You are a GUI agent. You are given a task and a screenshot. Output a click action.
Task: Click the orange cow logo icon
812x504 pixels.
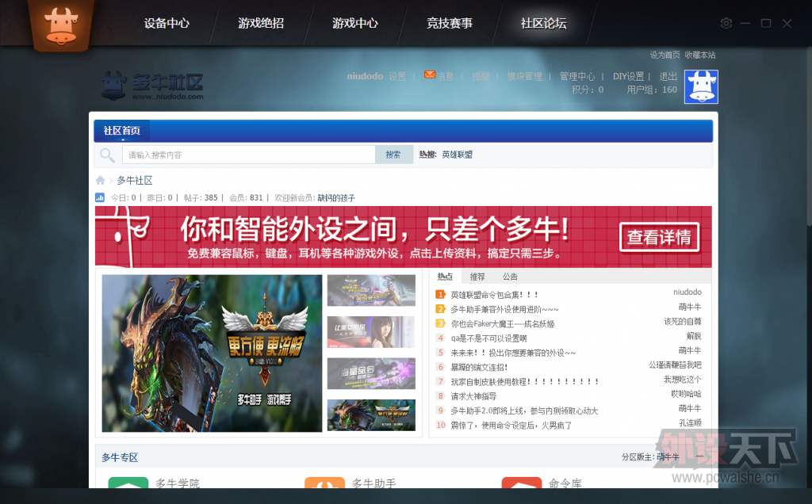pos(61,25)
